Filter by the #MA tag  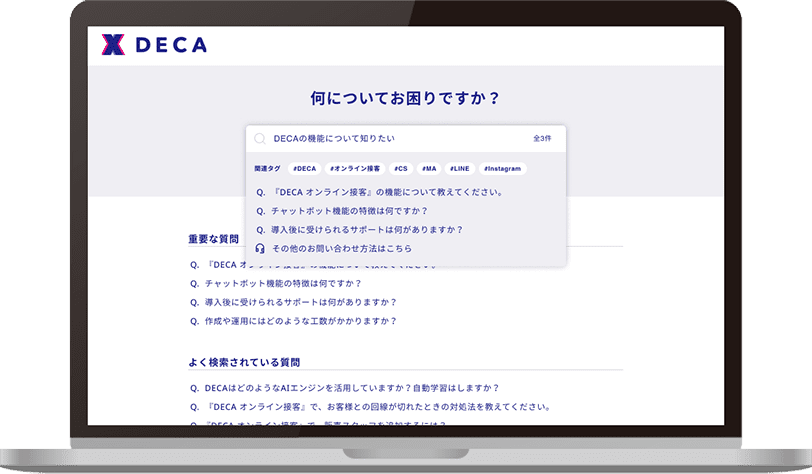(429, 169)
